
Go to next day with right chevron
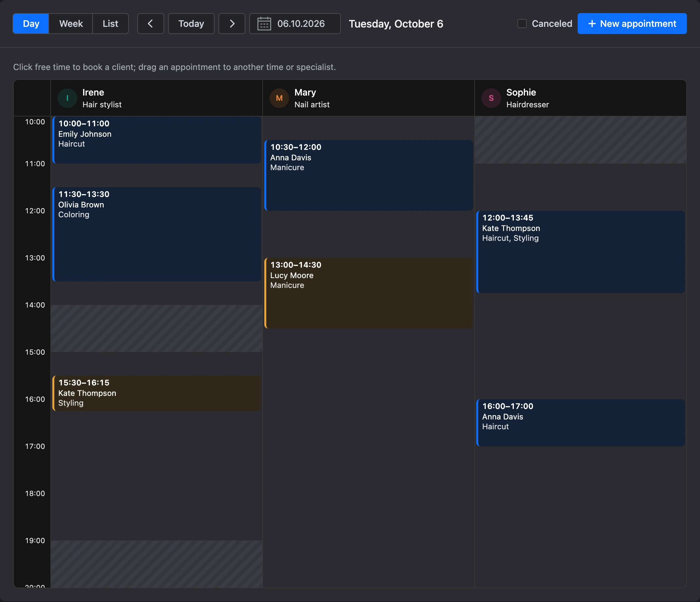pyautogui.click(x=232, y=24)
